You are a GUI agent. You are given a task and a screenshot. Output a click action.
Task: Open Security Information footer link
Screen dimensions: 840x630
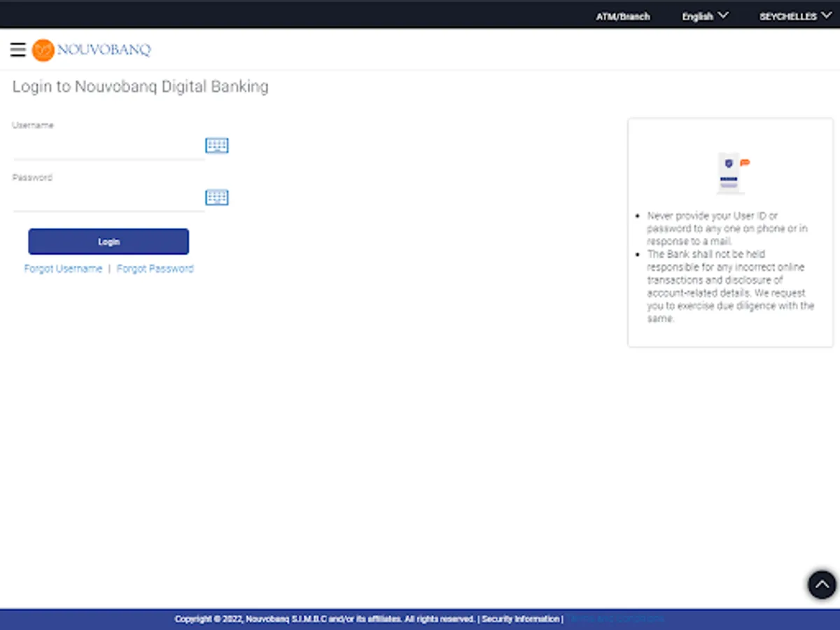pos(521,619)
